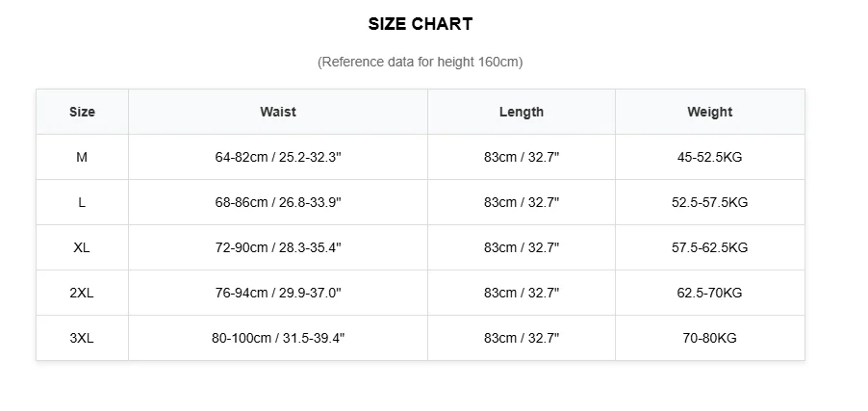This screenshot has width=868, height=411.
Task: Select the Length column header
Action: [521, 112]
